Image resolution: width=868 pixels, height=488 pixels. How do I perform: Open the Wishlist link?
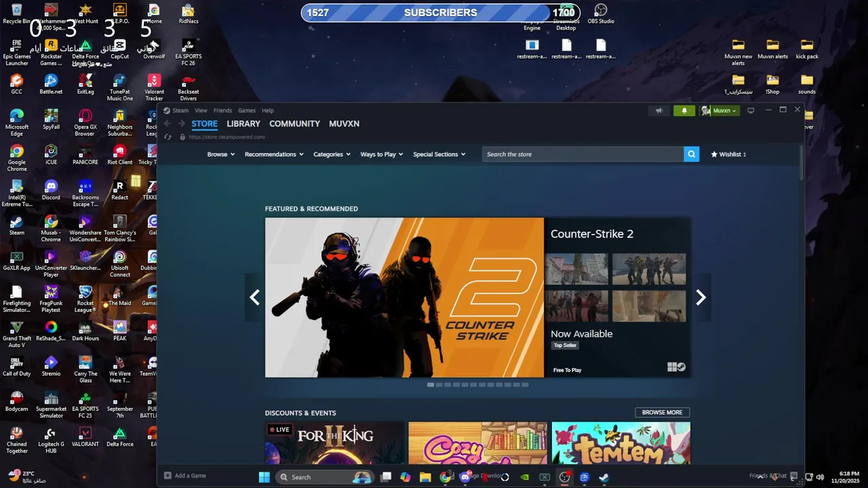pos(728,154)
